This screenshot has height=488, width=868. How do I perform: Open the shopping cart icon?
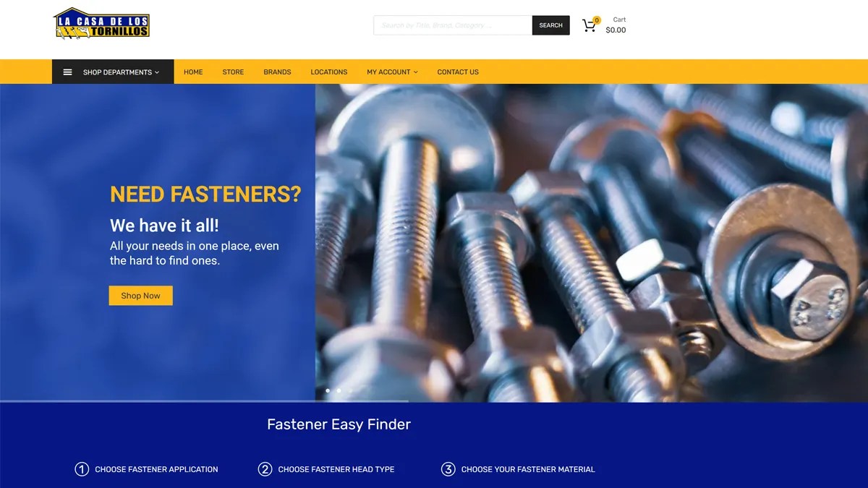[x=589, y=27]
